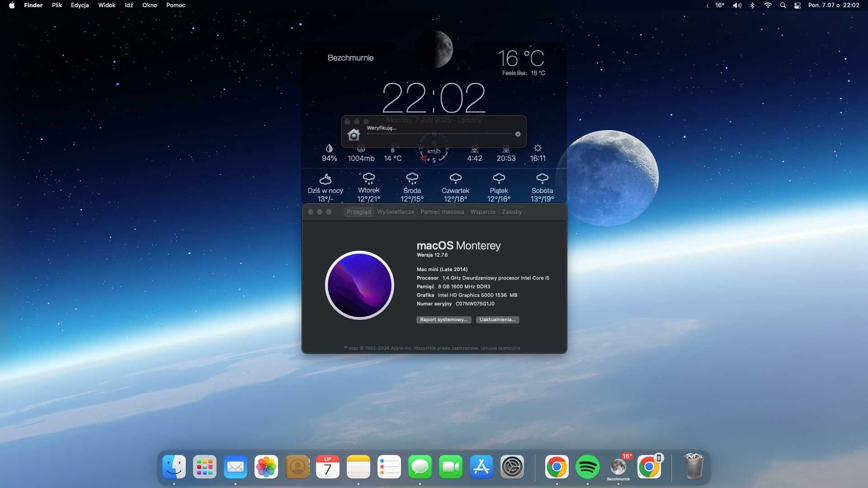868x488 pixels.
Task: Click the 16 °C temperature reading
Action: coord(521,58)
